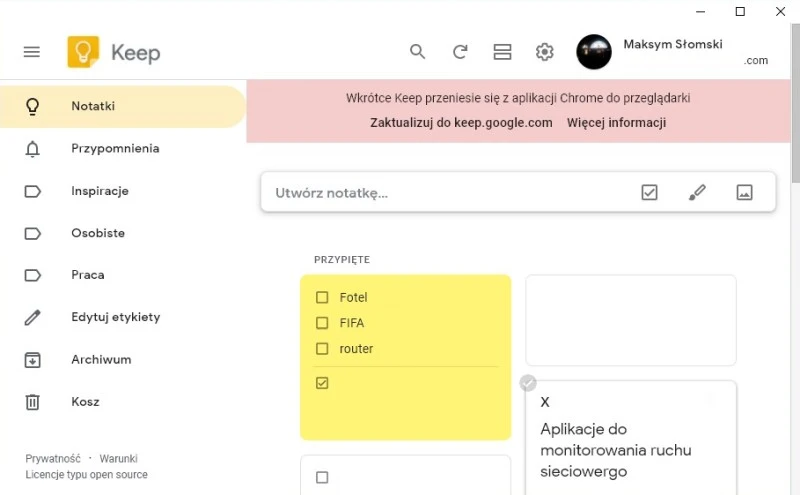Open Licencje typu open source link
800x495 pixels.
pos(86,475)
